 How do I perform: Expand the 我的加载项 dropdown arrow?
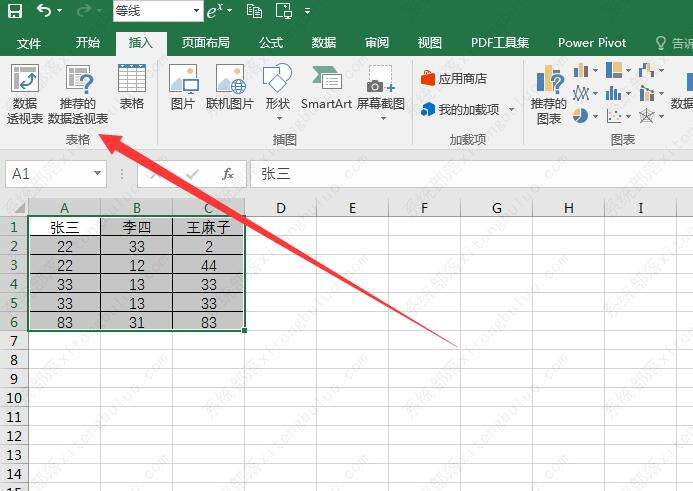tap(512, 109)
